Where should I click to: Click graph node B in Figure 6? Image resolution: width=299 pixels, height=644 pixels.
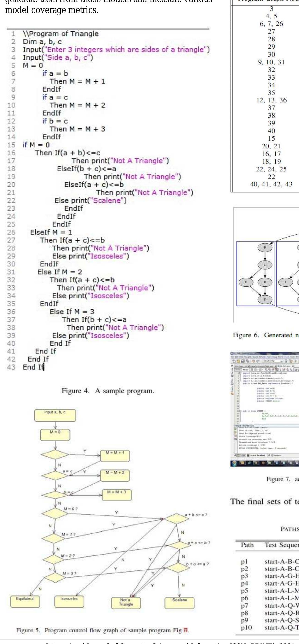pos(265,247)
